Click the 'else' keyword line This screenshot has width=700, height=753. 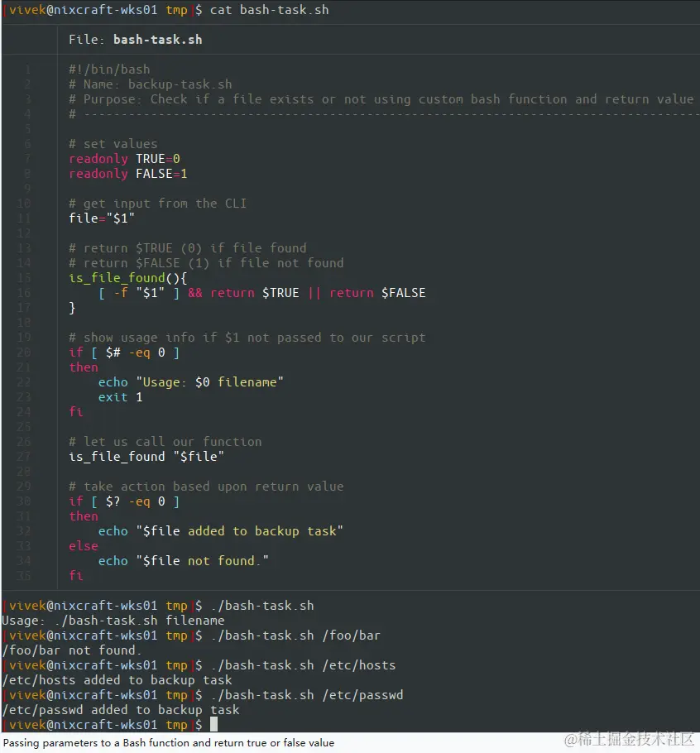point(84,546)
